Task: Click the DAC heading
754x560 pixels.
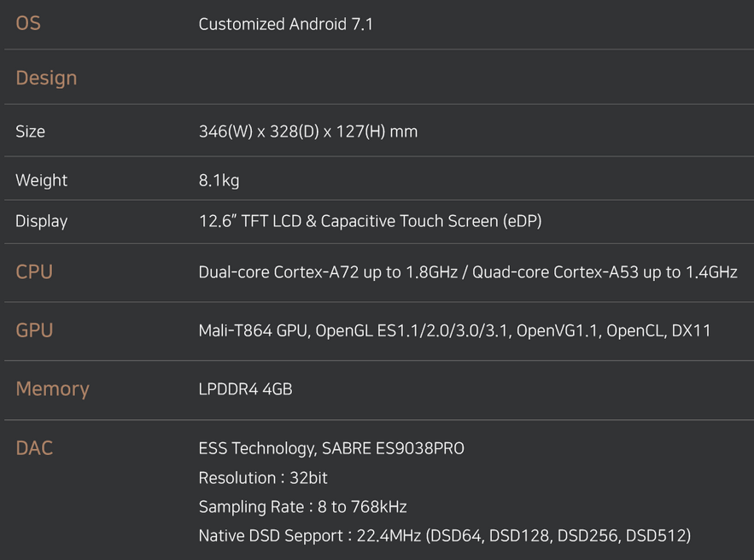Action: click(34, 448)
